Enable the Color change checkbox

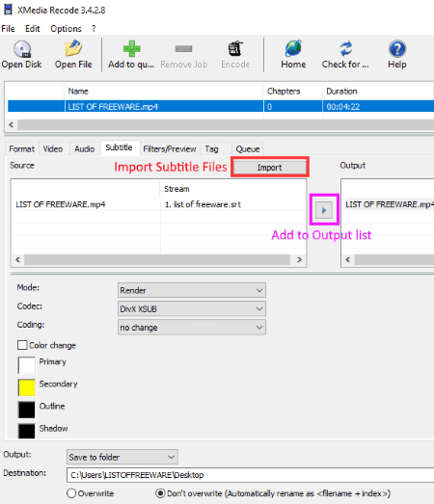[x=22, y=345]
